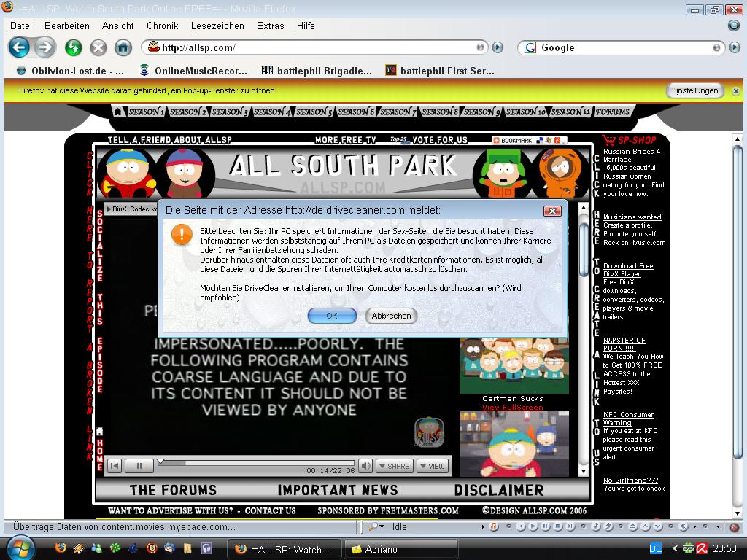The height and width of the screenshot is (560, 747).
Task: Click Abbrechen in the DriveCleaner dialog
Action: (x=391, y=316)
